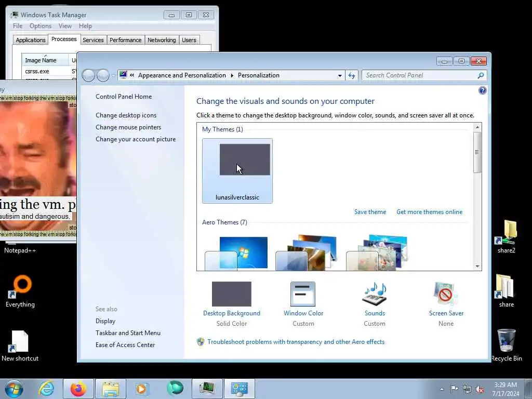Screen dimensions: 532x399
Task: Open the File menu in Task Manager
Action: pos(18,26)
